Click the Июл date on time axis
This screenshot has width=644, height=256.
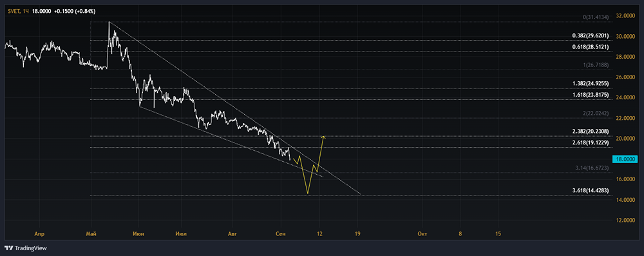click(181, 234)
